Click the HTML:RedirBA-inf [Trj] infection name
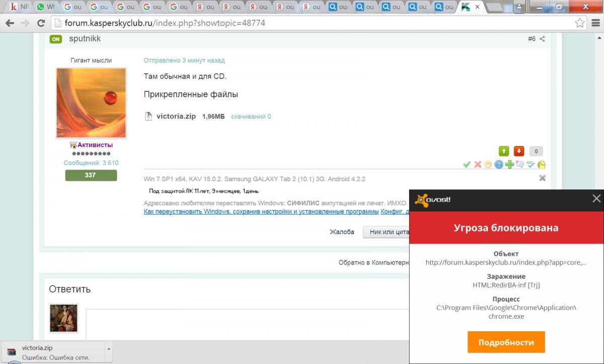The width and height of the screenshot is (604, 364). pos(506,285)
